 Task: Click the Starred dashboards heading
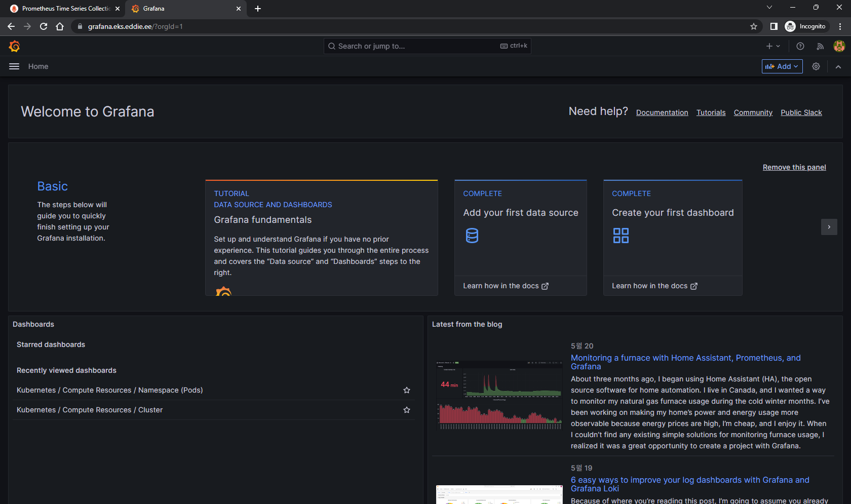click(51, 344)
